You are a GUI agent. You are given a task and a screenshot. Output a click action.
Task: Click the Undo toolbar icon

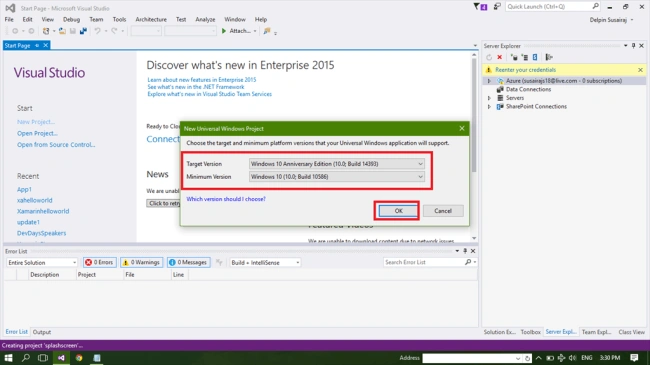point(97,31)
